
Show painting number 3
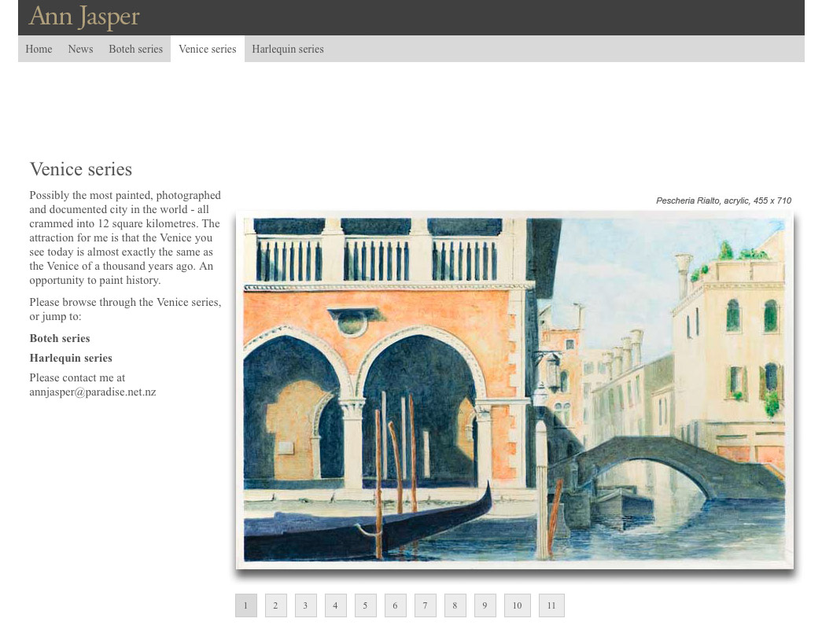coord(305,605)
